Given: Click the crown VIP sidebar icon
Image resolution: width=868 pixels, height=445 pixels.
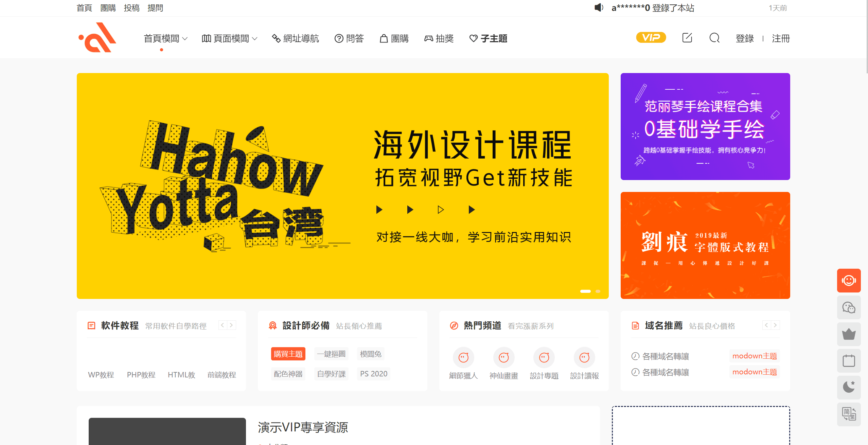Looking at the screenshot, I should pyautogui.click(x=849, y=334).
